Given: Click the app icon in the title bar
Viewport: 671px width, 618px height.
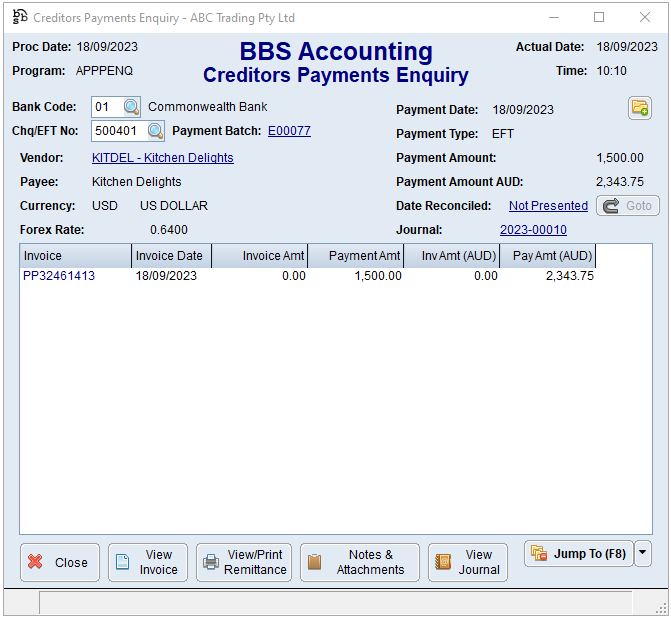Looking at the screenshot, I should [19, 17].
